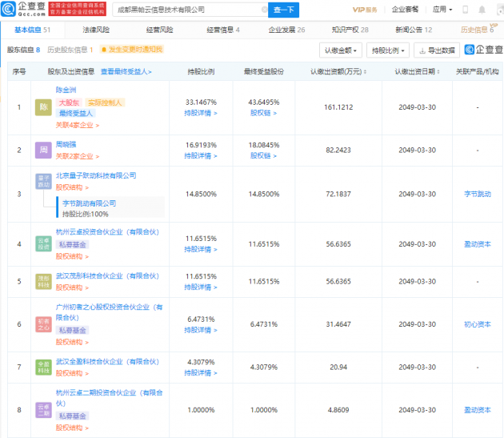This screenshot has width=504, height=438.
Task: Click 私募基金 tag on 杭州云卓投资
Action: (73, 244)
